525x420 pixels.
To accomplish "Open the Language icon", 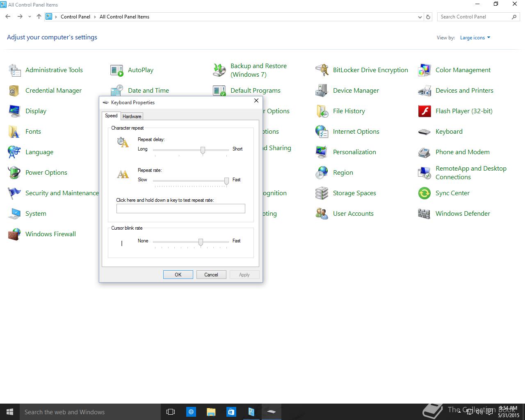I will tap(14, 152).
